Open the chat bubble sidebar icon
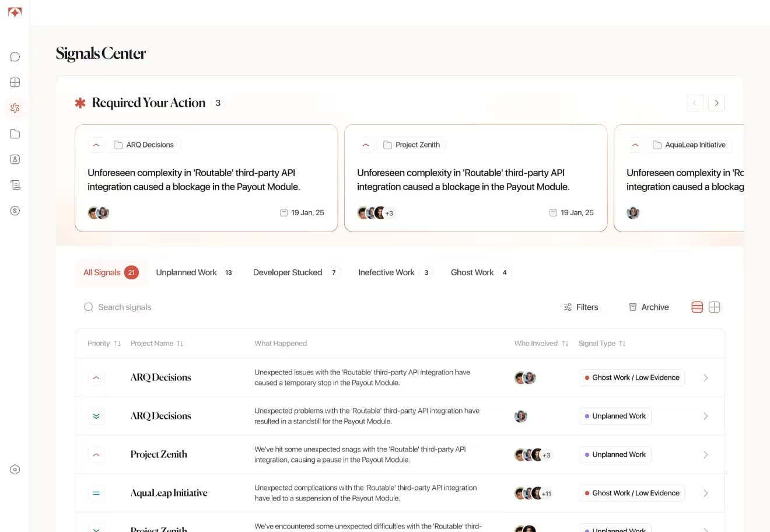This screenshot has width=770, height=532. point(15,57)
